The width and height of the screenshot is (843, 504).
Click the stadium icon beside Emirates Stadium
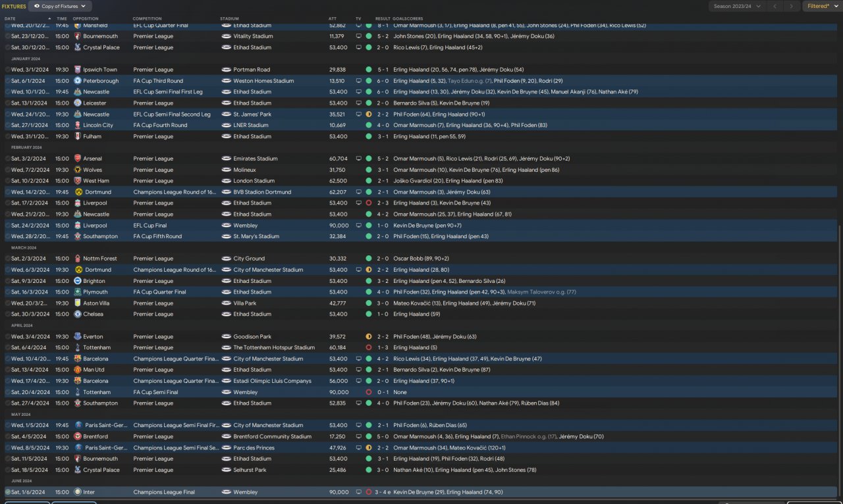click(227, 159)
